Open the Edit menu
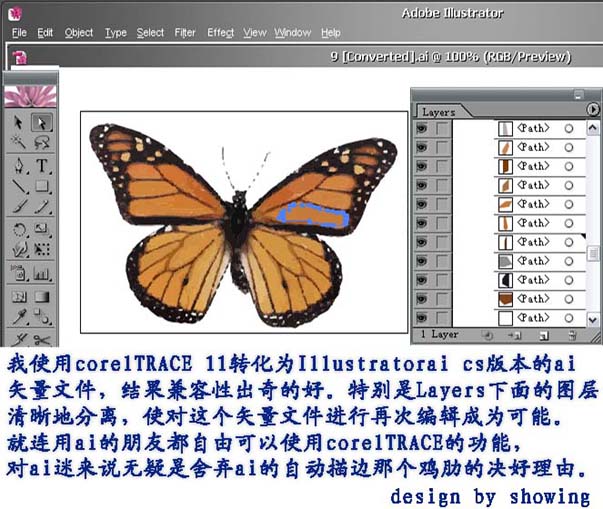 [45, 33]
